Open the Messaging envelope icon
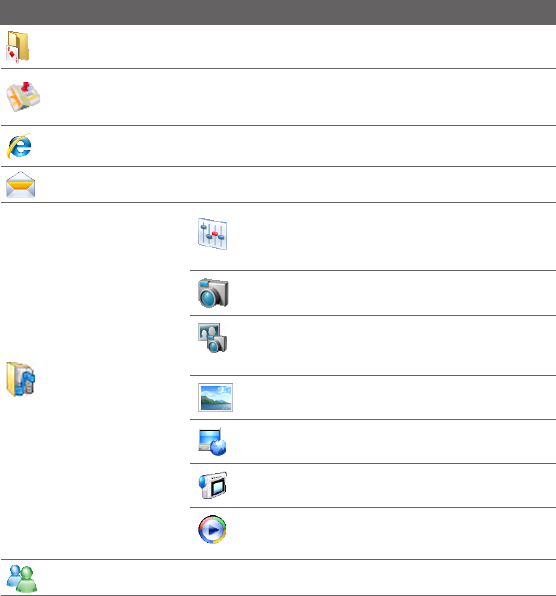Image resolution: width=556 pixels, height=596 pixels. pyautogui.click(x=21, y=185)
